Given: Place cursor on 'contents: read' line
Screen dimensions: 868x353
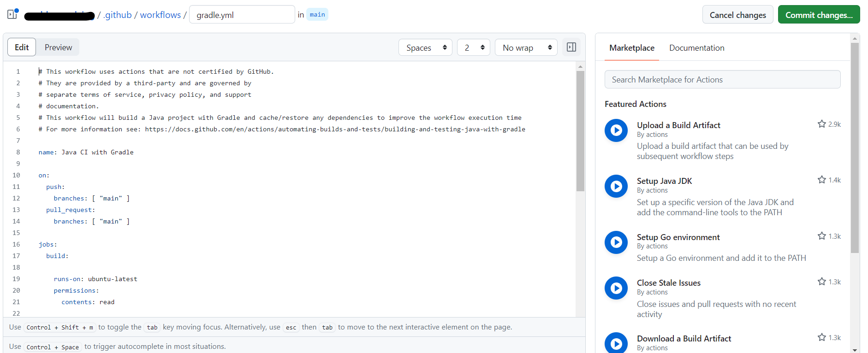Looking at the screenshot, I should click(88, 302).
